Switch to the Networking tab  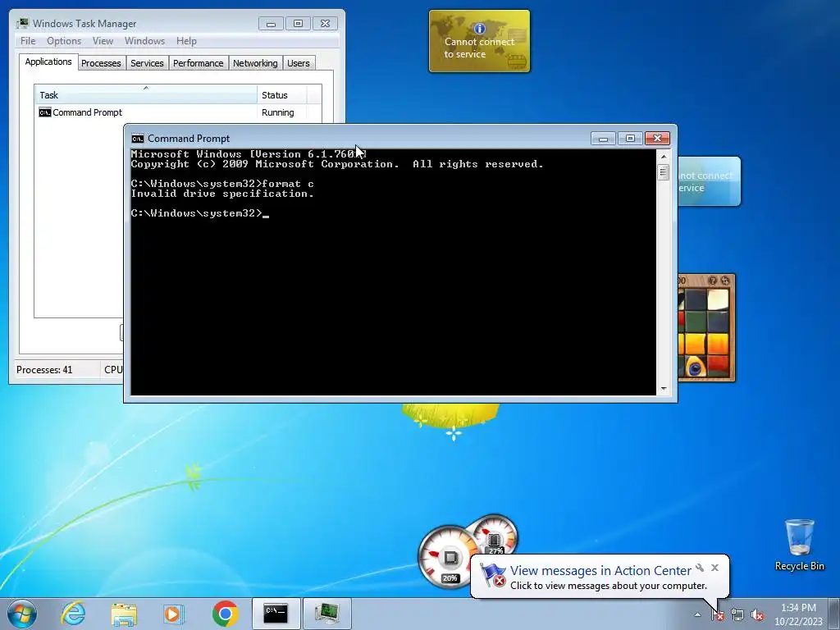tap(255, 63)
